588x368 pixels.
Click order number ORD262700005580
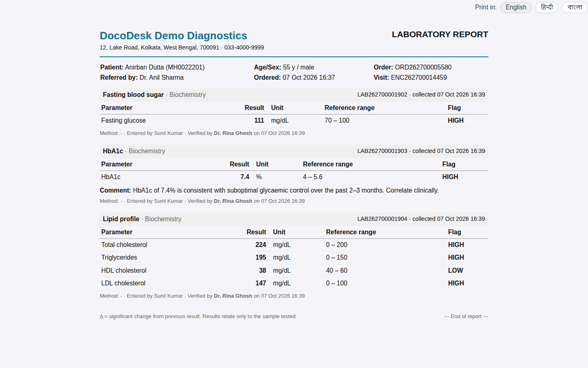tap(423, 67)
